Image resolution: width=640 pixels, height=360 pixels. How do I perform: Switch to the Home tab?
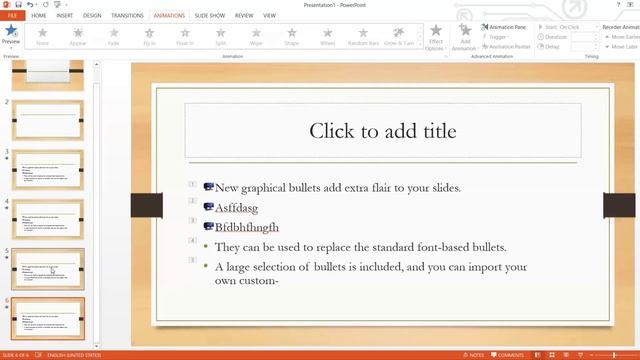[39, 16]
